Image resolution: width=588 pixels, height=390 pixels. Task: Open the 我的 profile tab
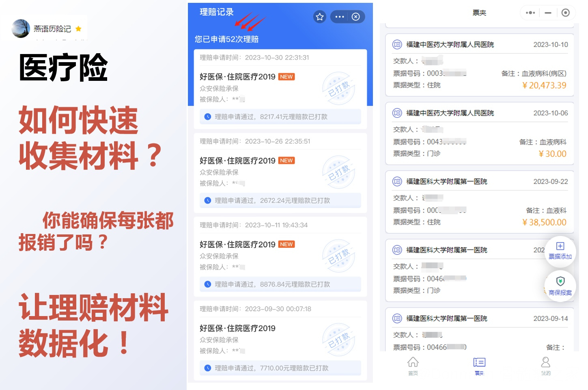pyautogui.click(x=546, y=366)
